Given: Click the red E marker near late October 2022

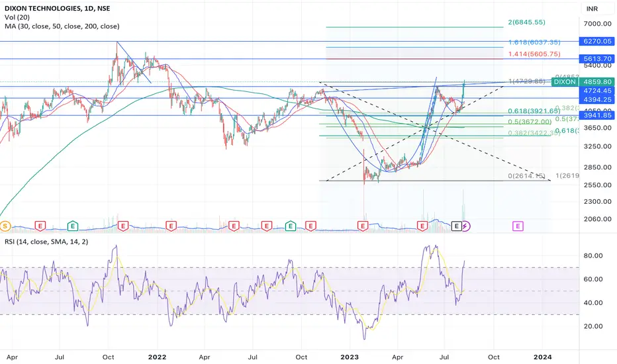Looking at the screenshot, I should (310, 226).
